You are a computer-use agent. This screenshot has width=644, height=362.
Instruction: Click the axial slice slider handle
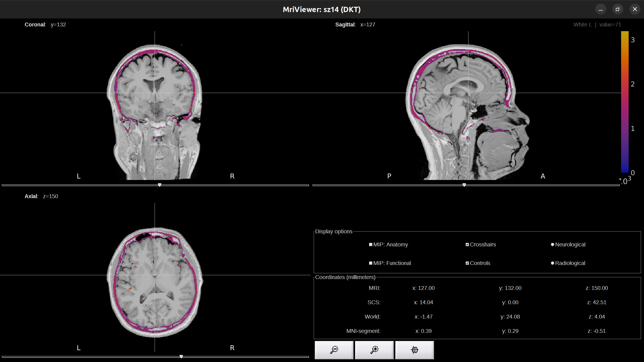(181, 356)
